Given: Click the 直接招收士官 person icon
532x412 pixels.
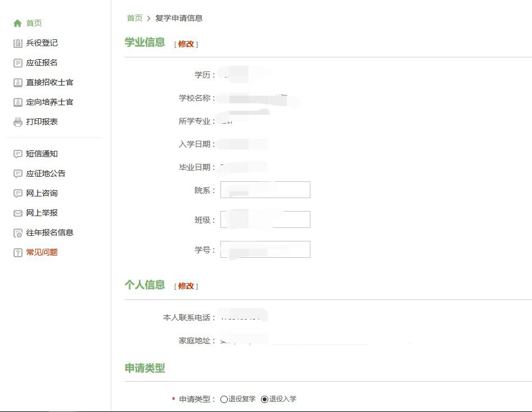Looking at the screenshot, I should point(17,83).
